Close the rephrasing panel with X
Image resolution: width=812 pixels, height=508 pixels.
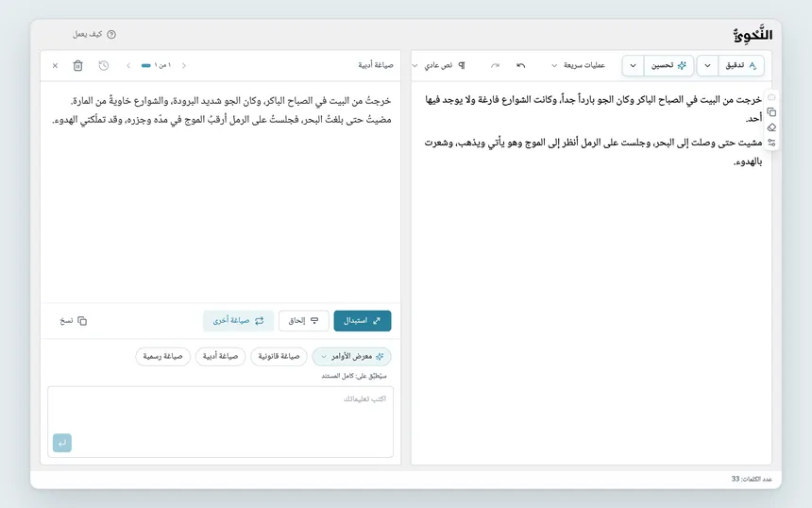pyautogui.click(x=55, y=66)
